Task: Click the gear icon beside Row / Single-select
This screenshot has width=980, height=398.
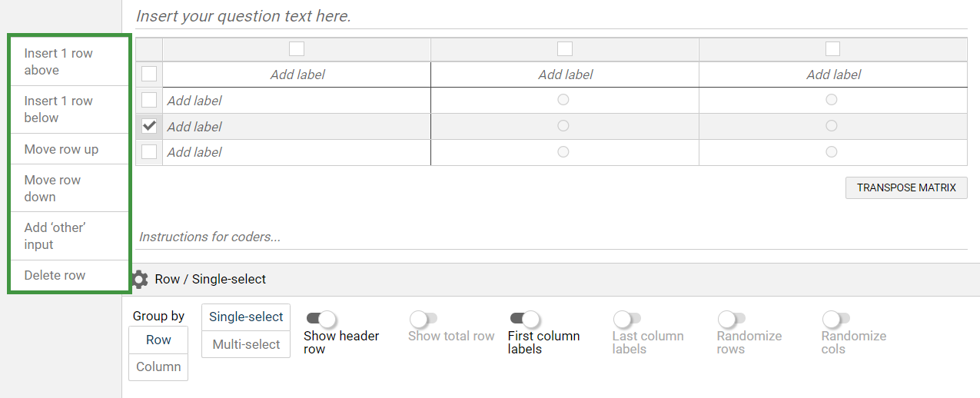Action: [139, 279]
